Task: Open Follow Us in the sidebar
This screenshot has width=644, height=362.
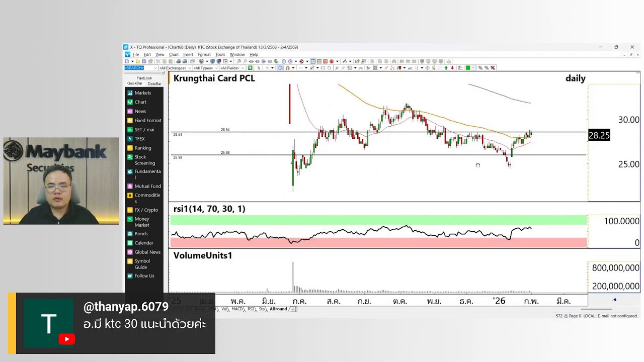Action: (x=144, y=276)
